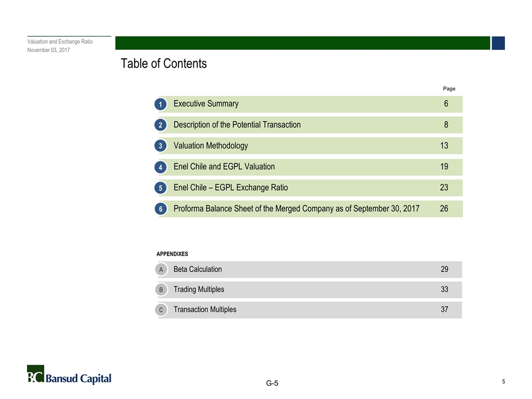The height and width of the screenshot is (399, 532).
Task: Click the number 1 circle badge
Action: (x=161, y=104)
